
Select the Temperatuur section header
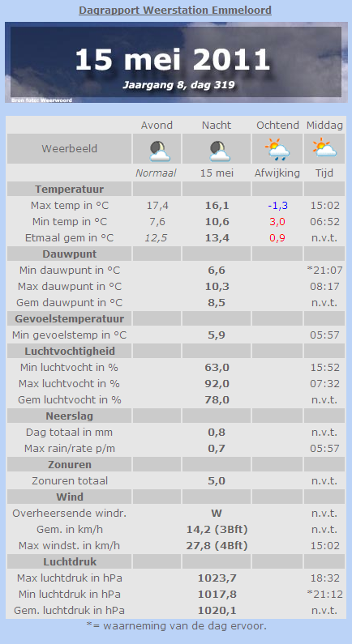pos(69,190)
